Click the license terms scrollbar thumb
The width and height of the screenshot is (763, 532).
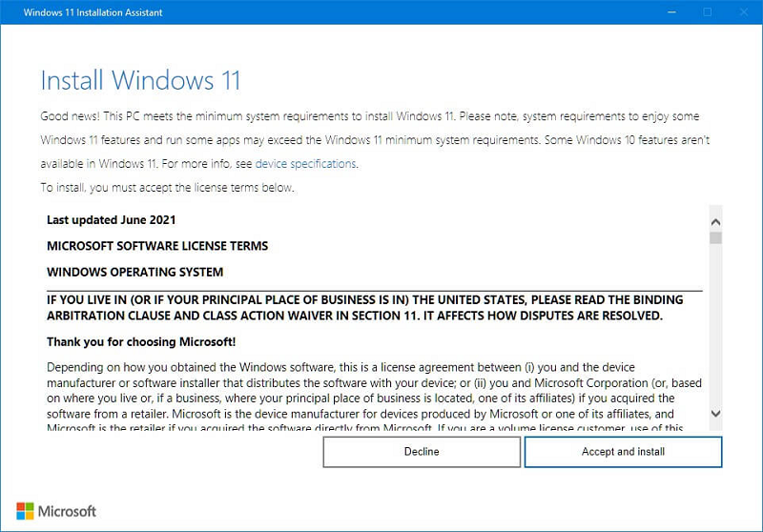[x=715, y=237]
